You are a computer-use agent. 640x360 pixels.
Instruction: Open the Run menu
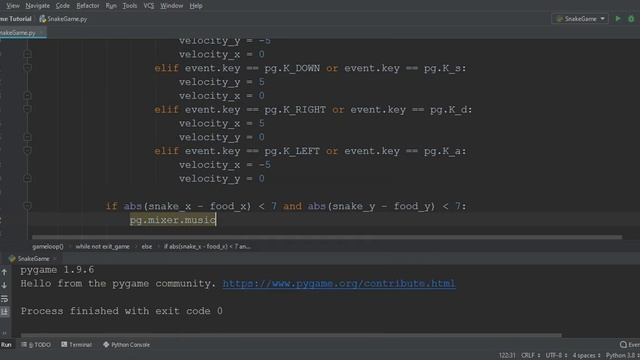(x=111, y=6)
